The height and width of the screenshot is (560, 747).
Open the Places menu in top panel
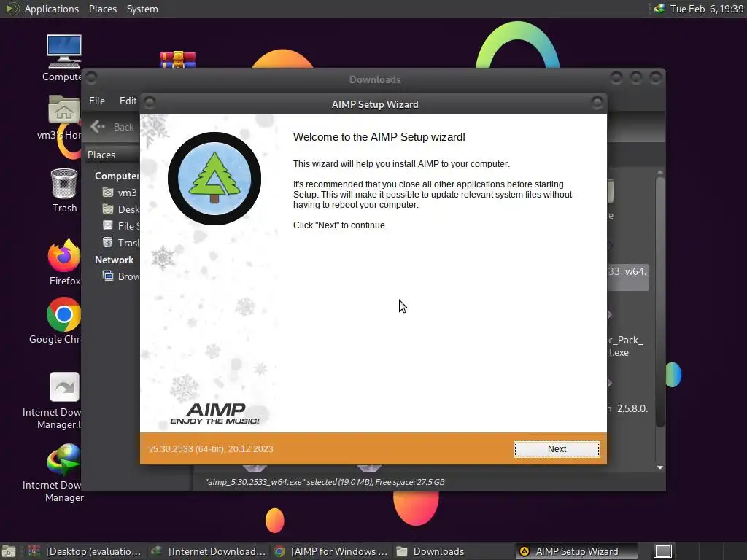tap(102, 9)
